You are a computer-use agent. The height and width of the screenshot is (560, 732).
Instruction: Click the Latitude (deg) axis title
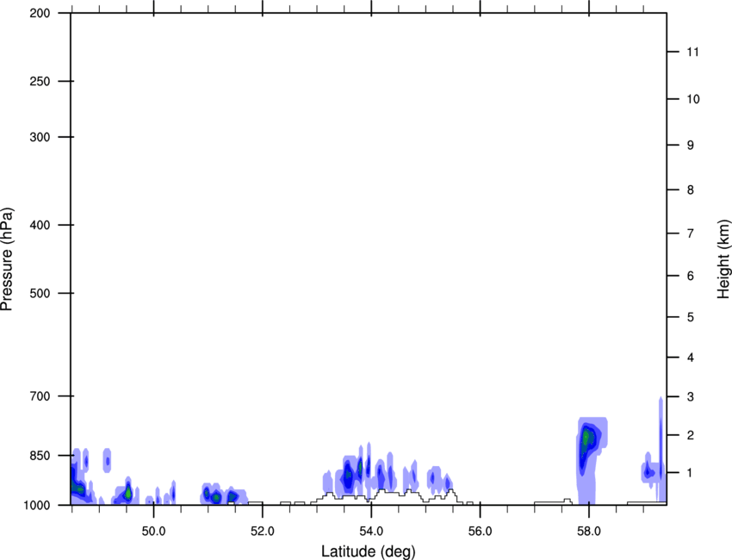coord(368,551)
